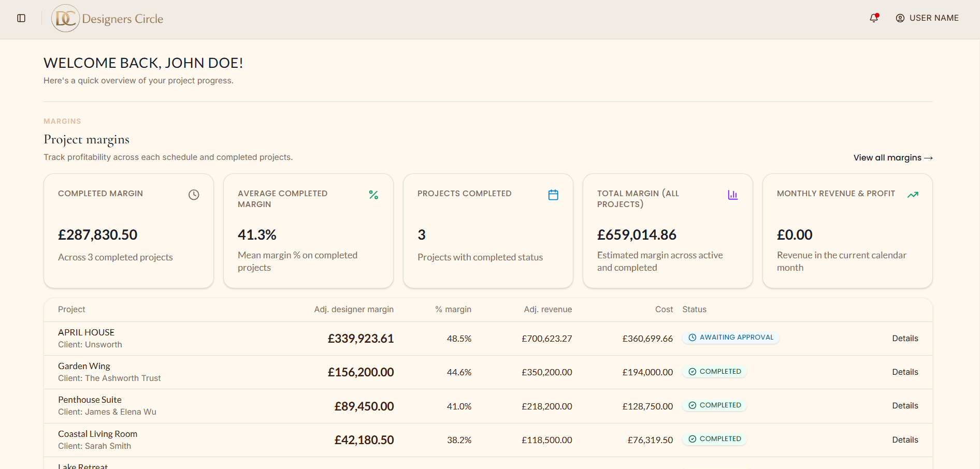
Task: Click the Awaiting Approval status badge
Action: click(x=731, y=338)
